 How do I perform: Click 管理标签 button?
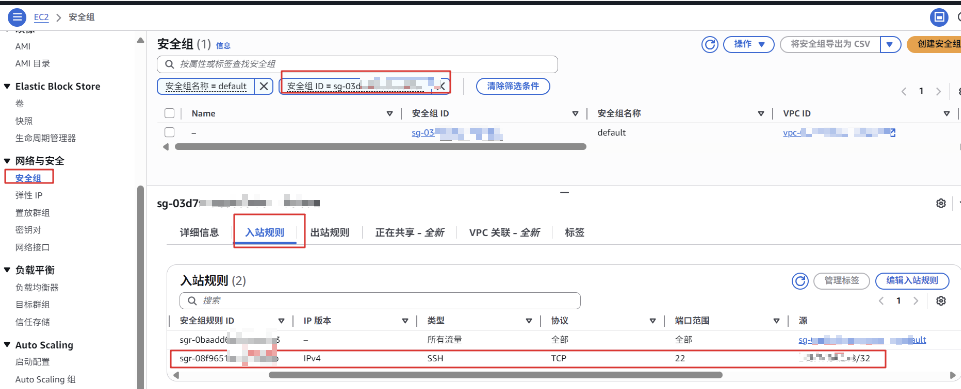point(841,281)
